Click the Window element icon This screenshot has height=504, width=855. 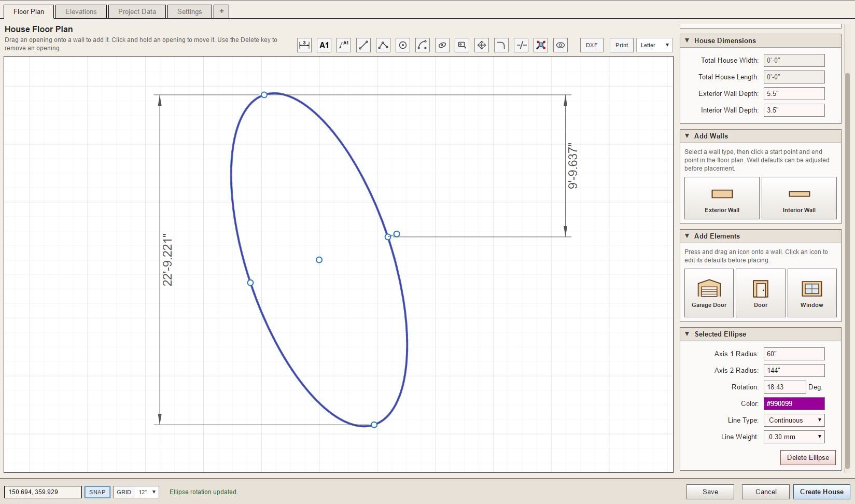812,293
